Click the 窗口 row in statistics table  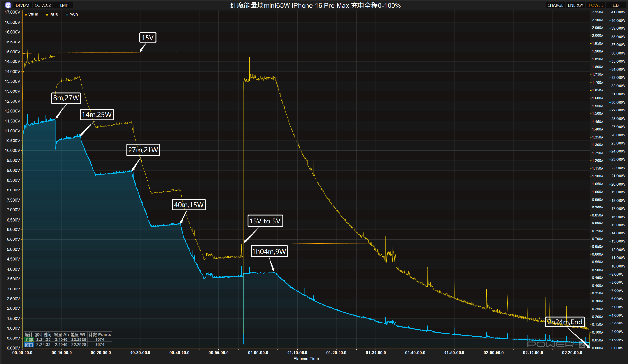point(68,344)
